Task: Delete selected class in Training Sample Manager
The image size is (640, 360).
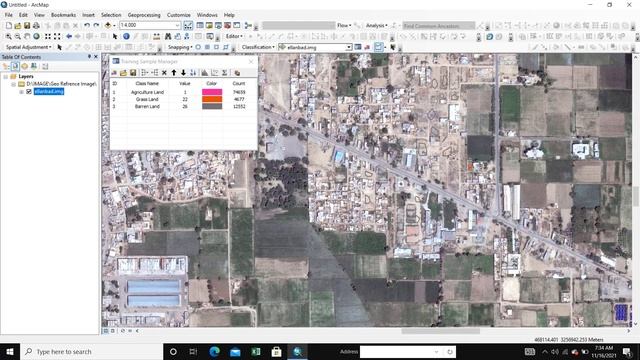Action: 164,73
